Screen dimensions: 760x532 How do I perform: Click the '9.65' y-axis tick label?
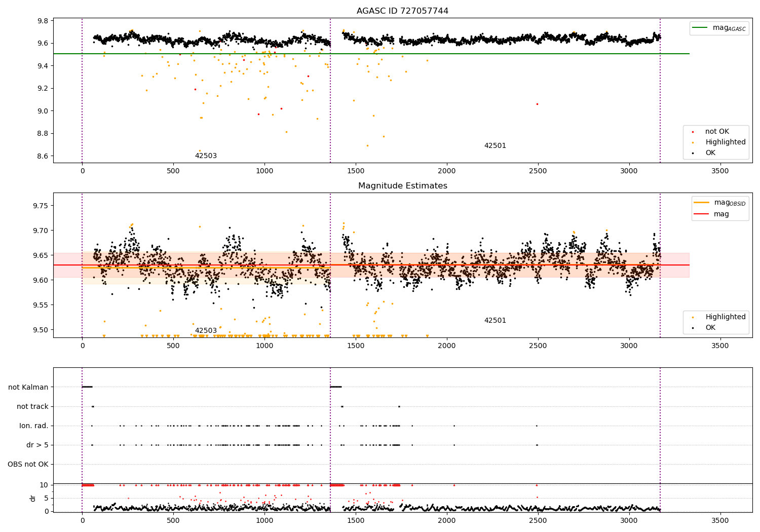41,255
